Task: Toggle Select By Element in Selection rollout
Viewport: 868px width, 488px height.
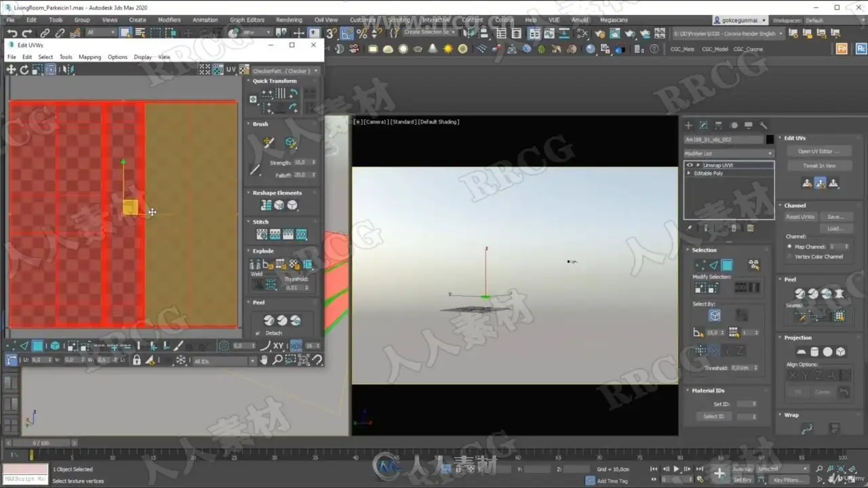Action: coord(715,316)
